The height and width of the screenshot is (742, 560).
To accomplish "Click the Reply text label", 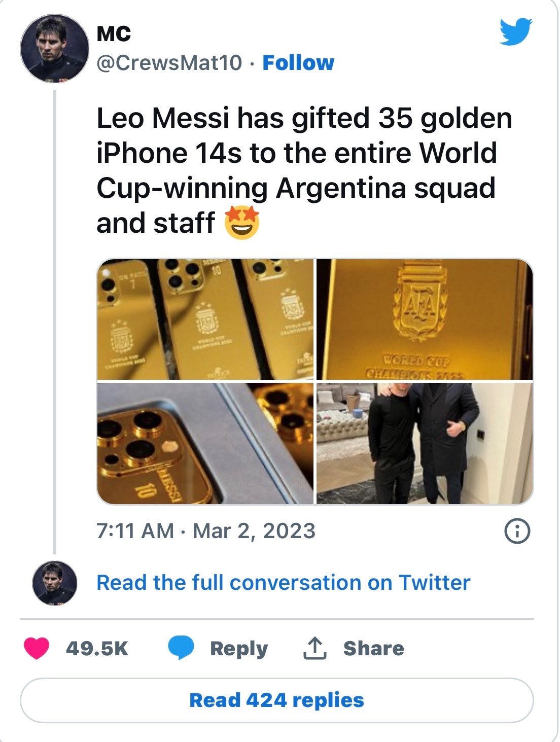I will 239,648.
